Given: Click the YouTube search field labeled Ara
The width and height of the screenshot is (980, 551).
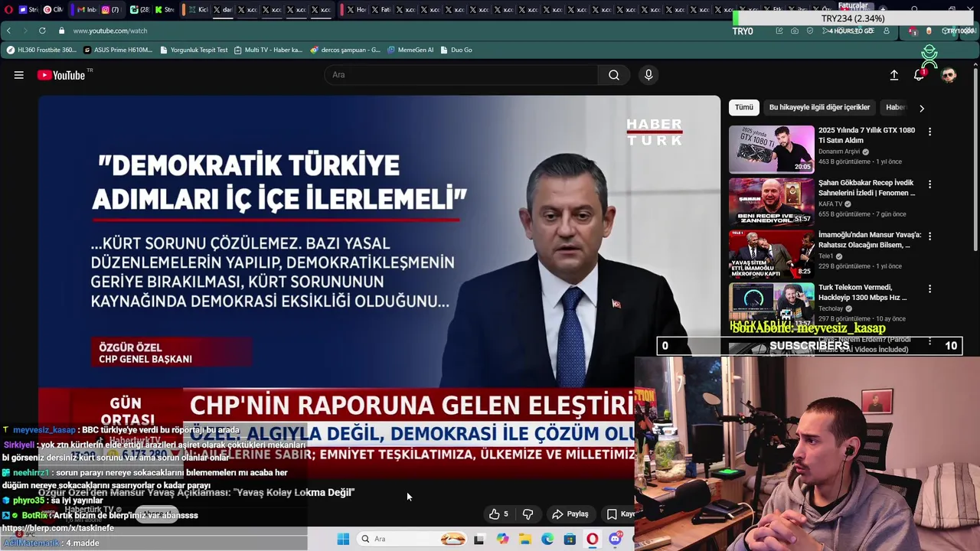Looking at the screenshot, I should [x=461, y=75].
